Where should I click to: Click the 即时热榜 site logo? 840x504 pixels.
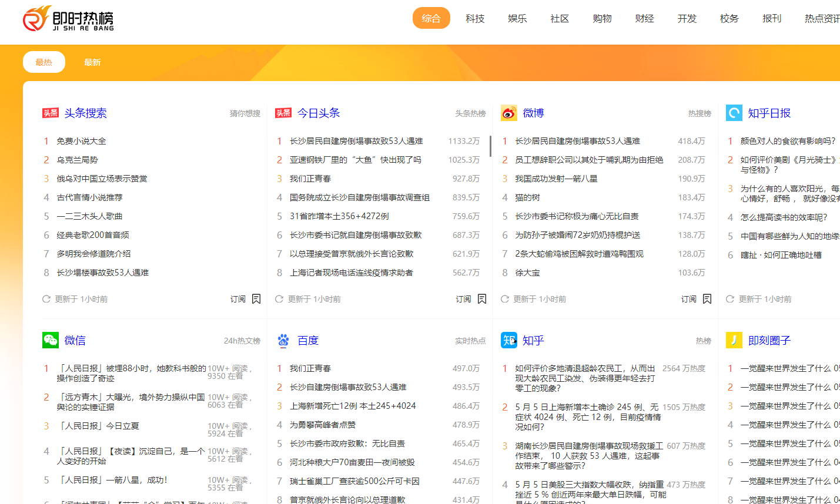pyautogui.click(x=68, y=19)
